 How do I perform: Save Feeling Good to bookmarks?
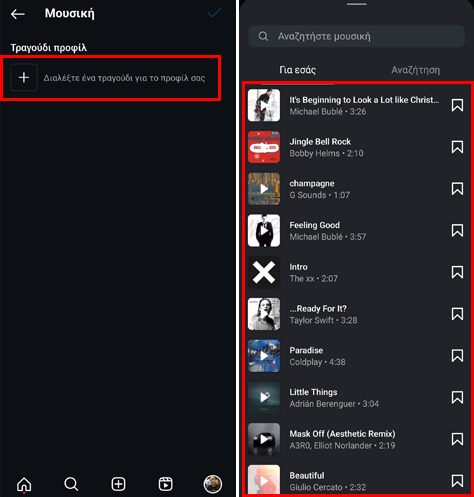[457, 230]
